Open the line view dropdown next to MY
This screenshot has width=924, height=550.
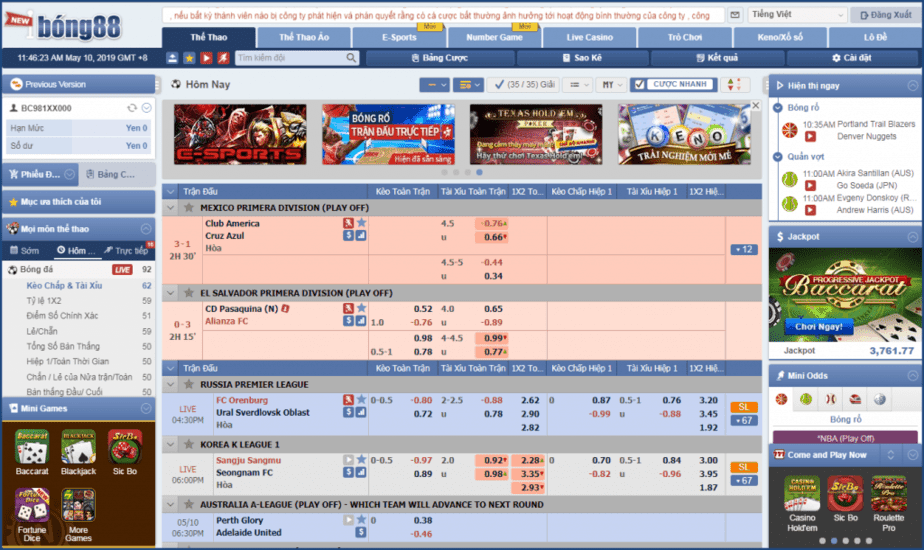click(x=578, y=85)
